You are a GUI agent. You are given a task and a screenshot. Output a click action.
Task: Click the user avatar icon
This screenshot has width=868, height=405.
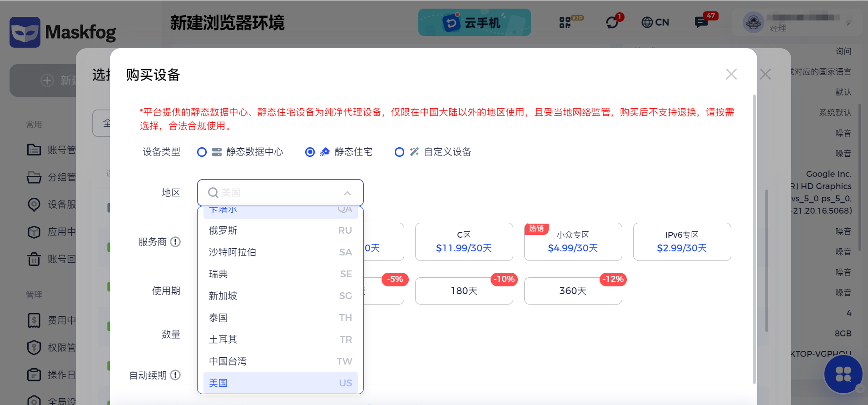754,22
